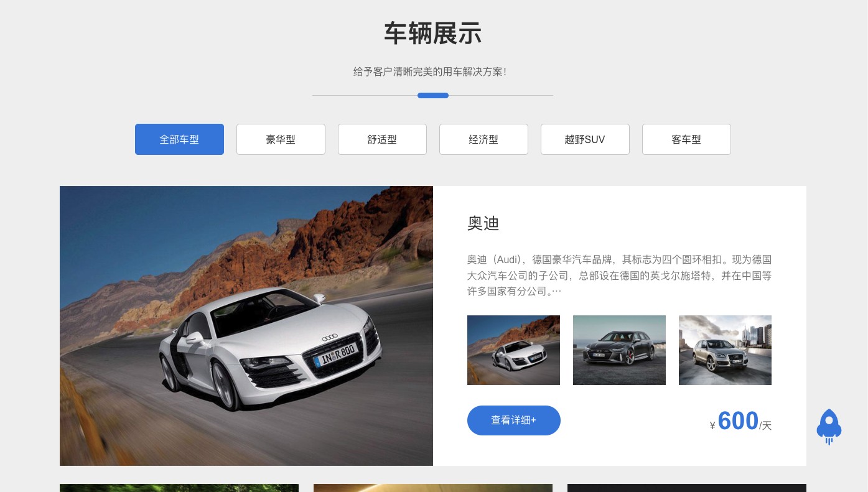
Task: Select the 豪华型 filter tab
Action: click(281, 139)
